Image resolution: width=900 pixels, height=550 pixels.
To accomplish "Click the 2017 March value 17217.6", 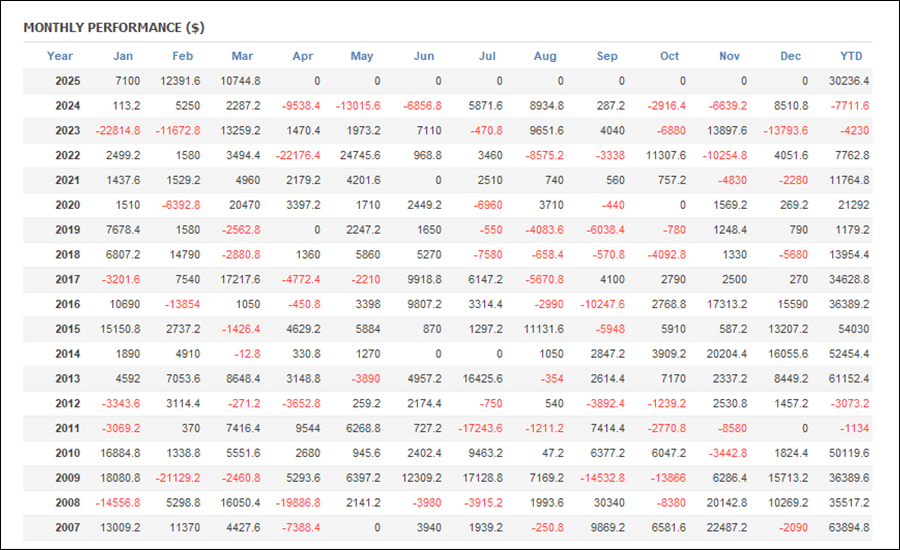I will [x=240, y=280].
